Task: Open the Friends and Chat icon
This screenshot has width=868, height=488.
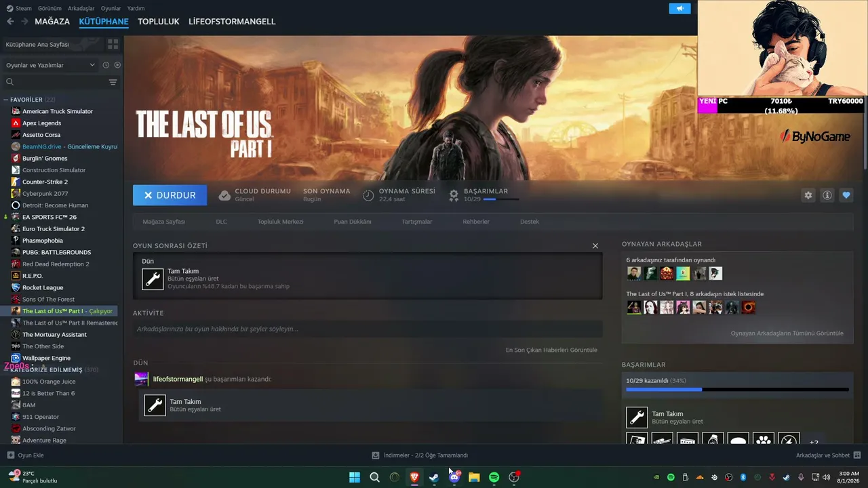Action: point(857,455)
